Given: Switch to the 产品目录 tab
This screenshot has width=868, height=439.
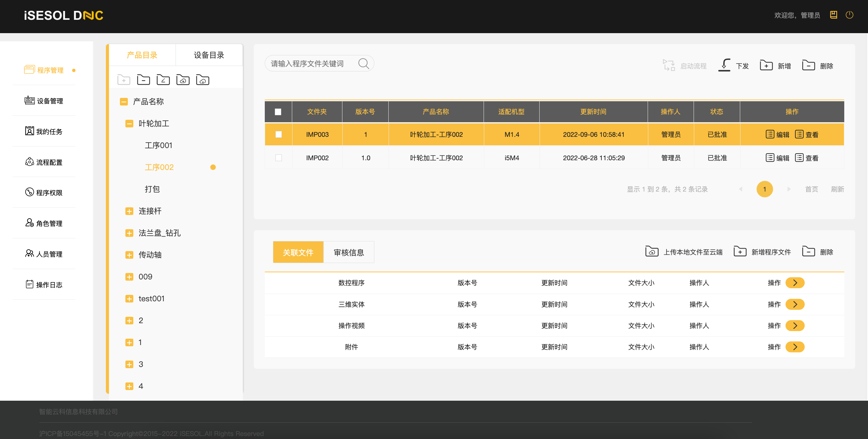Looking at the screenshot, I should [x=142, y=55].
